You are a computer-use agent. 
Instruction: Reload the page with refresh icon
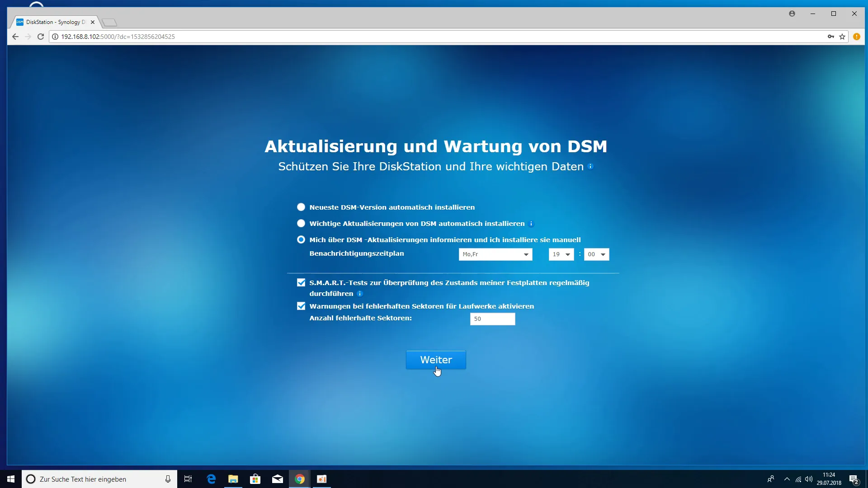(x=41, y=37)
